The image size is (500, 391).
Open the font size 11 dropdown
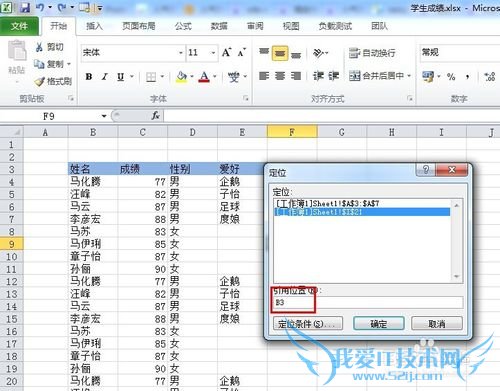click(213, 53)
